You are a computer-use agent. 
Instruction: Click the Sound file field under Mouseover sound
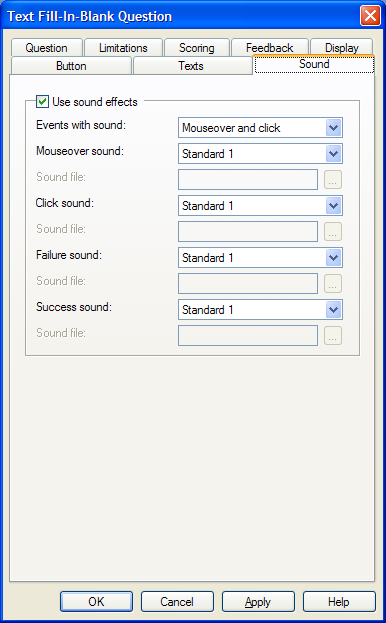248,180
